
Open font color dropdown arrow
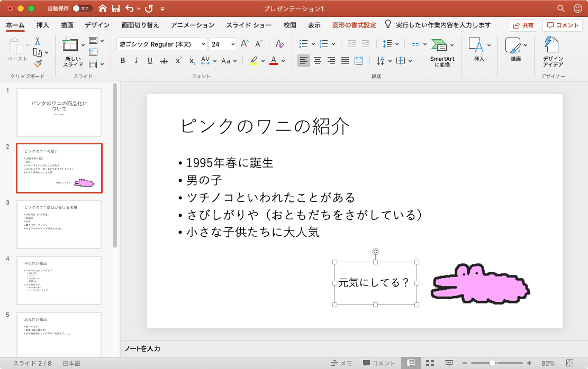(283, 61)
